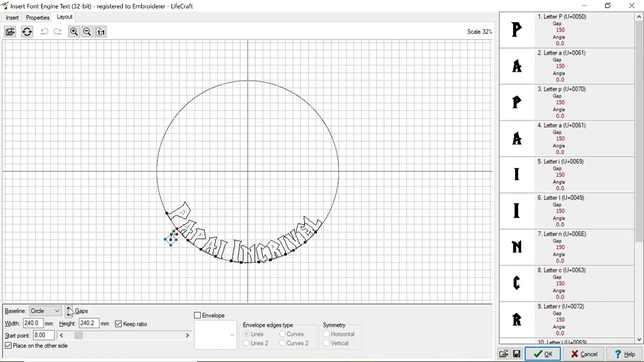The image size is (644, 362).
Task: Select the Lines envelope edge option
Action: (246, 334)
